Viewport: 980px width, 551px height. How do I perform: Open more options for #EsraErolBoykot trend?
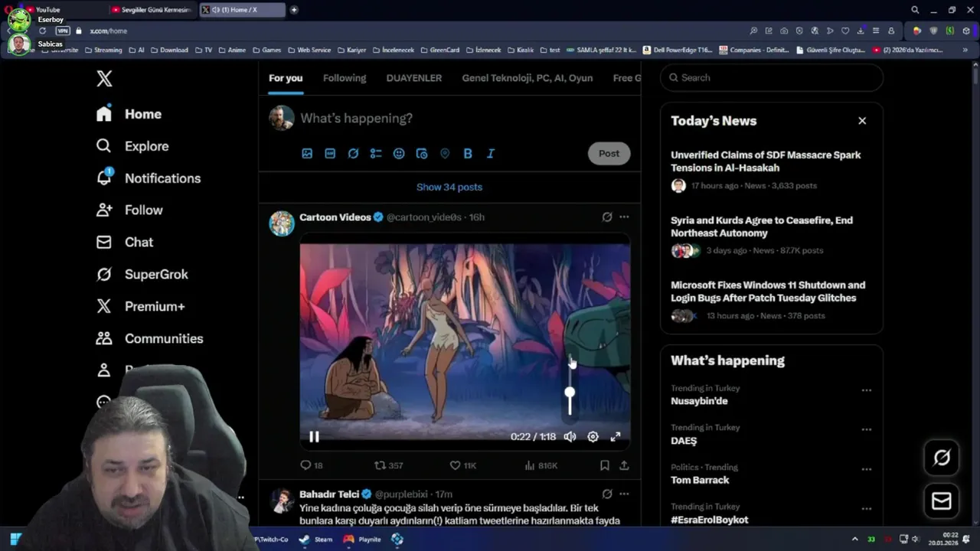pos(867,509)
